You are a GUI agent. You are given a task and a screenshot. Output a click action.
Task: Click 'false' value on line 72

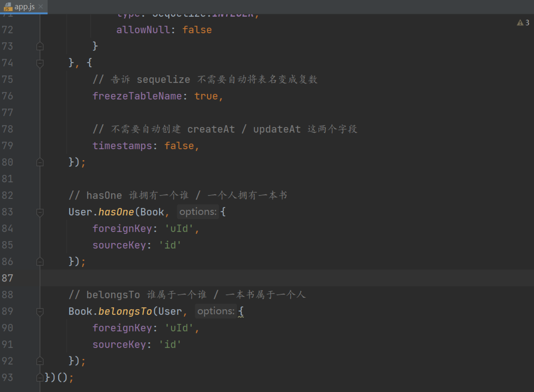(x=197, y=30)
